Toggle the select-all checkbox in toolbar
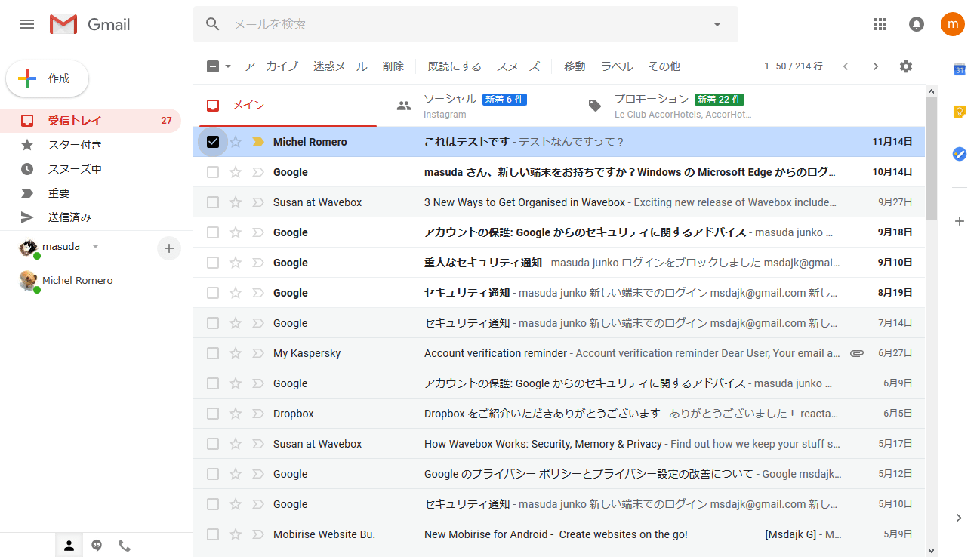Image resolution: width=980 pixels, height=557 pixels. coord(213,66)
